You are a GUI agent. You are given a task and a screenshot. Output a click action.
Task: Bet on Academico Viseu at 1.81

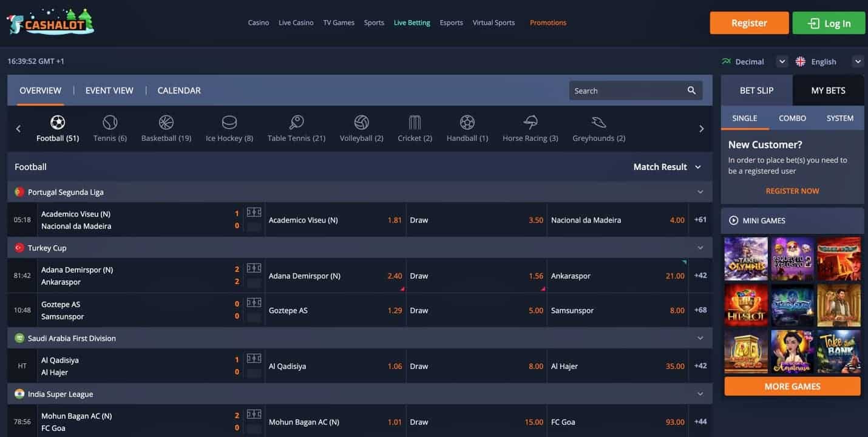(336, 220)
